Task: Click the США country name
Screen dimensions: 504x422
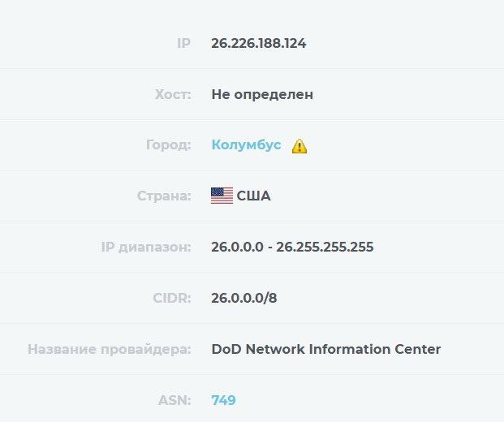Action: point(253,196)
